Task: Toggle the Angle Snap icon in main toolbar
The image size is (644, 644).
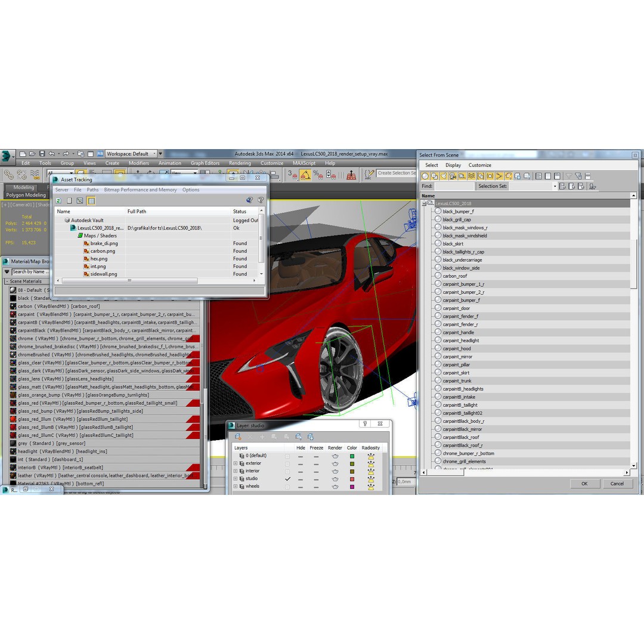Action: [x=305, y=175]
